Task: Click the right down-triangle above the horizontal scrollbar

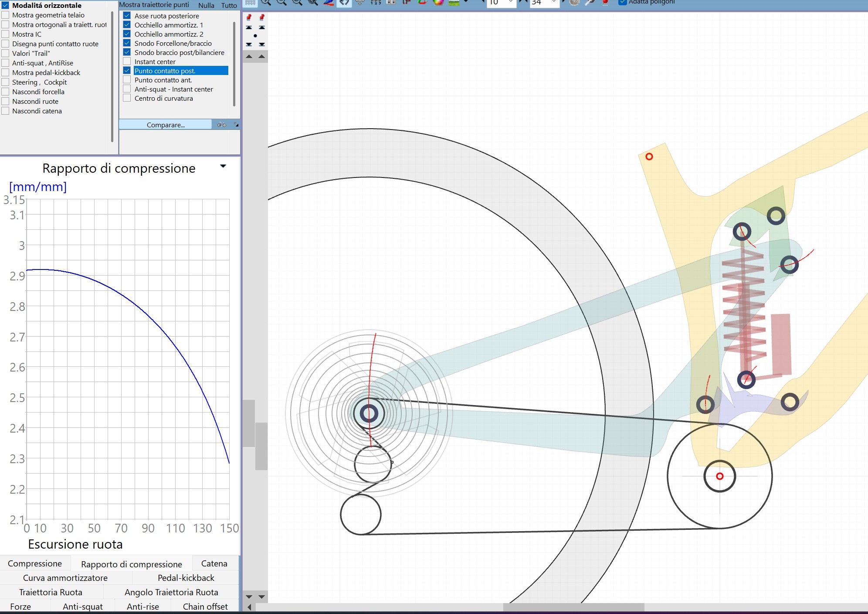Action: click(261, 597)
